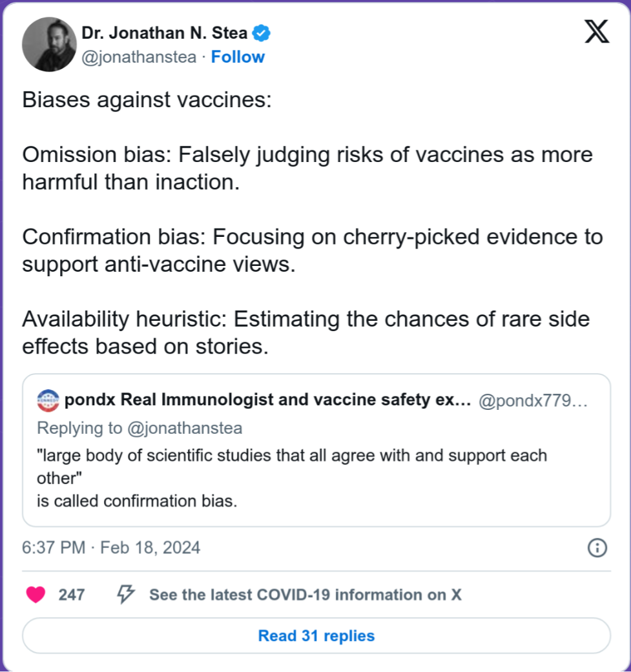This screenshot has height=672, width=631.
Task: Like the tweet with the heart icon
Action: [x=36, y=595]
